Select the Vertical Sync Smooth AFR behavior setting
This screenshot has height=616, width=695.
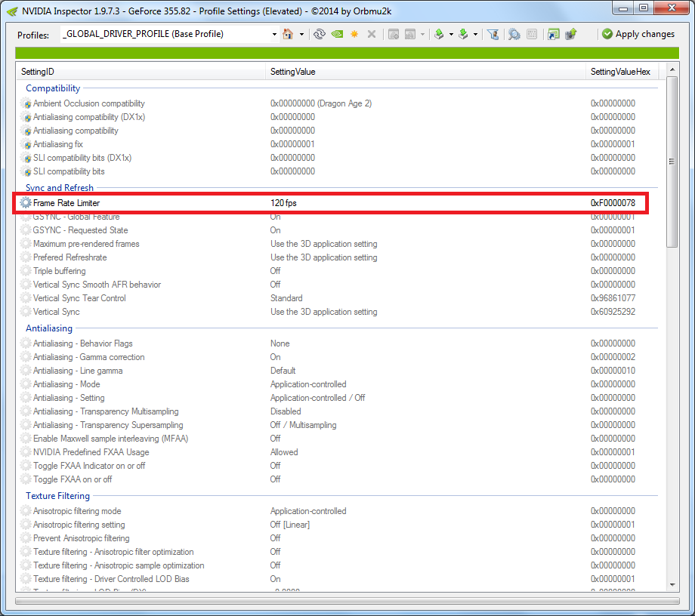pyautogui.click(x=97, y=285)
